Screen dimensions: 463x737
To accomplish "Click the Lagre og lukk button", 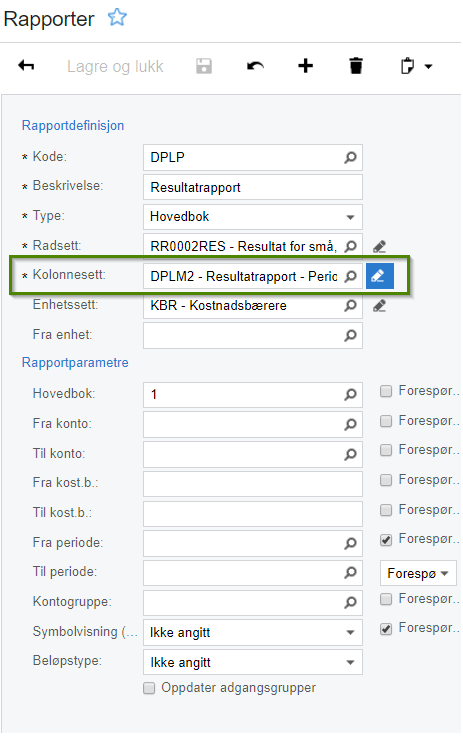I will coord(115,66).
